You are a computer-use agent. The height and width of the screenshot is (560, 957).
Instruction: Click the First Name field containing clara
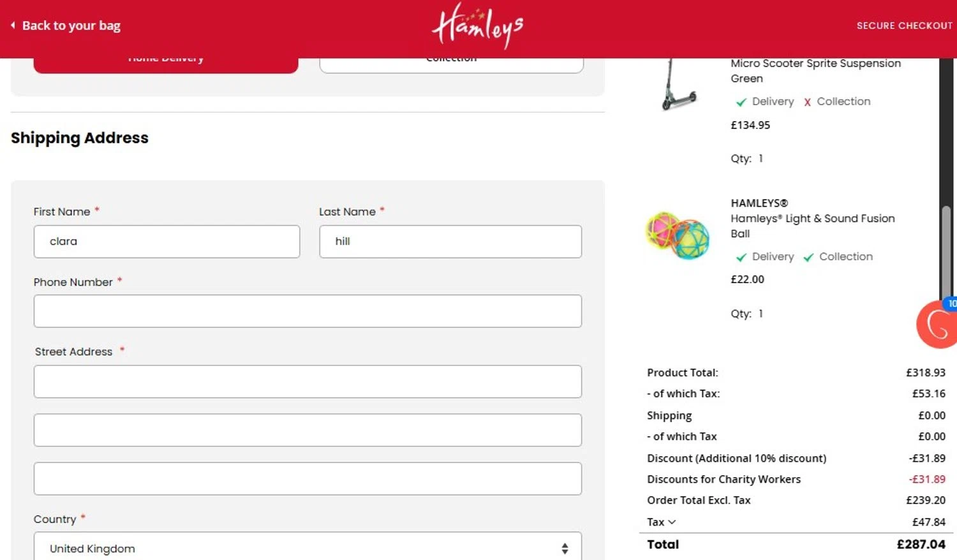pyautogui.click(x=167, y=242)
